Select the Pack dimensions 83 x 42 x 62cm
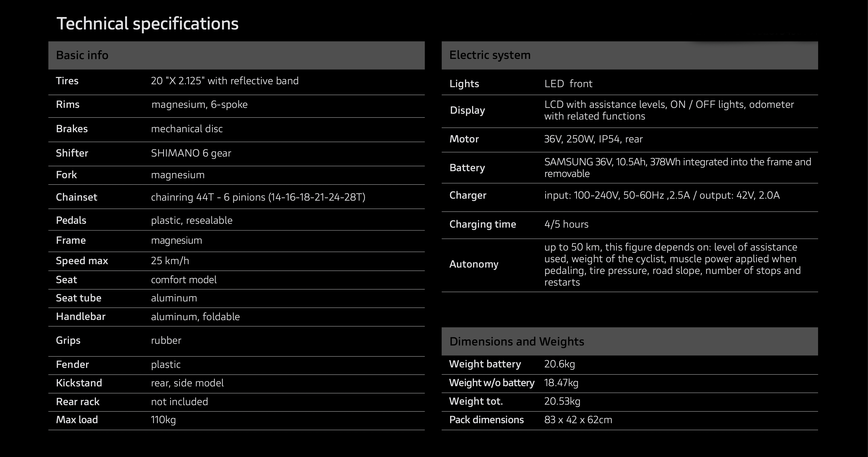 (578, 420)
